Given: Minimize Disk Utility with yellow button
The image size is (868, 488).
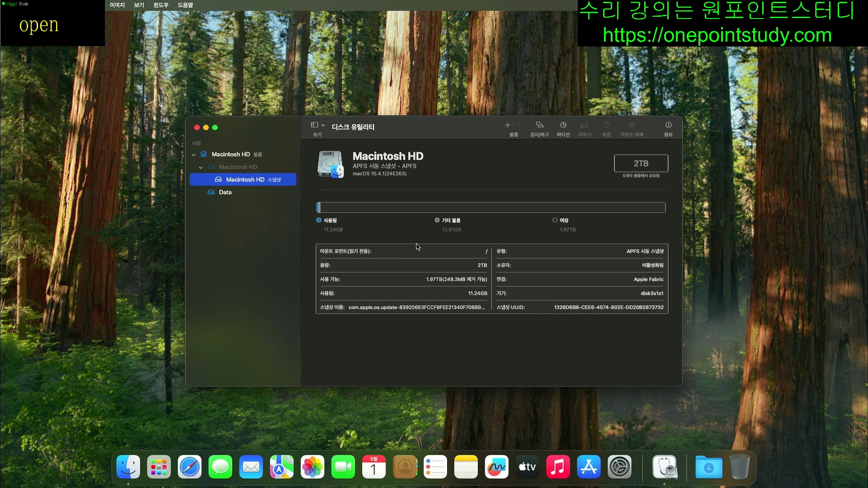Looking at the screenshot, I should 206,127.
